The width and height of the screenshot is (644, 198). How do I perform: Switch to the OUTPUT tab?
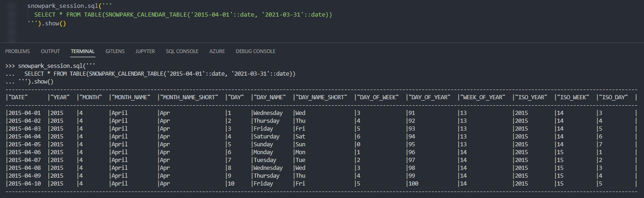[50, 51]
